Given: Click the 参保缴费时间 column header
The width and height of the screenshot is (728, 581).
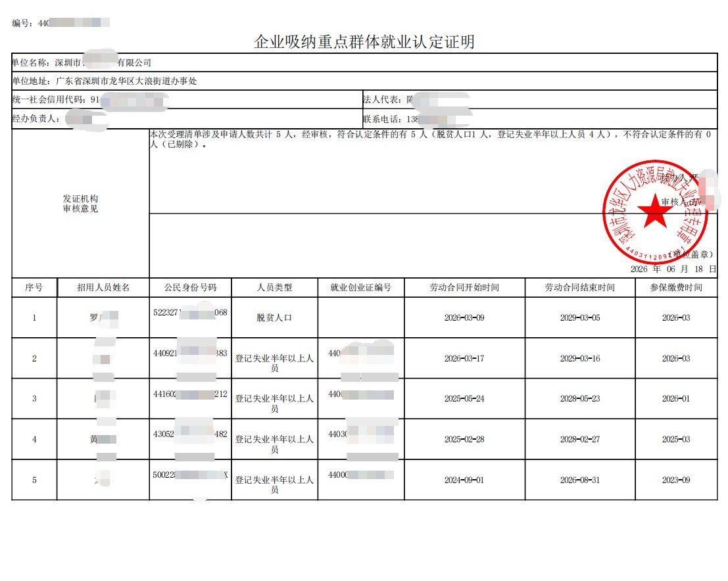Looking at the screenshot, I should tap(676, 288).
